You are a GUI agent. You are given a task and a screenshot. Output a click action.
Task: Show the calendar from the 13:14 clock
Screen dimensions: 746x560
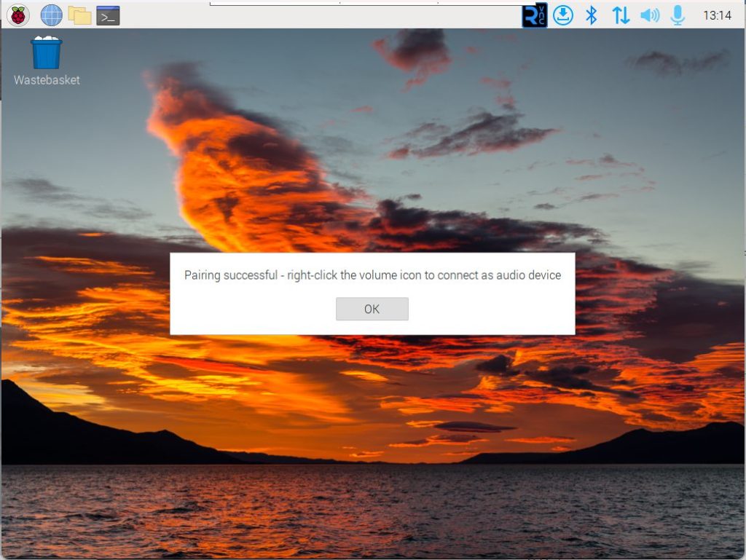point(717,15)
